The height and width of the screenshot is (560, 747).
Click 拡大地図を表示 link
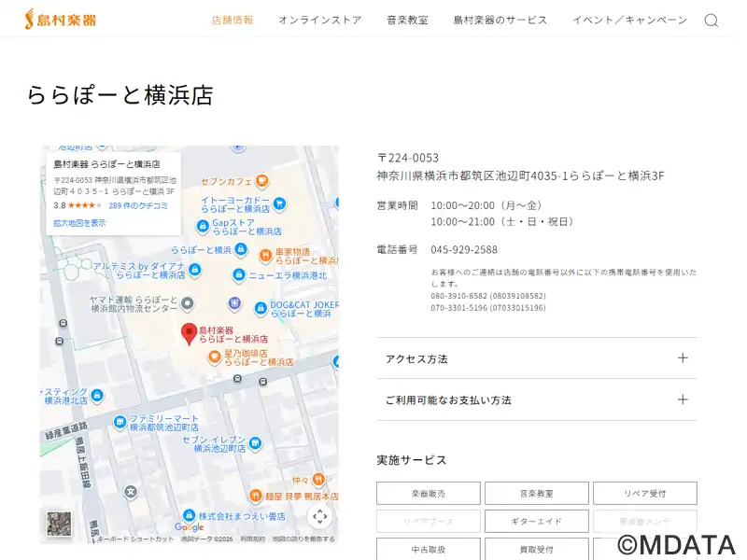[79, 223]
